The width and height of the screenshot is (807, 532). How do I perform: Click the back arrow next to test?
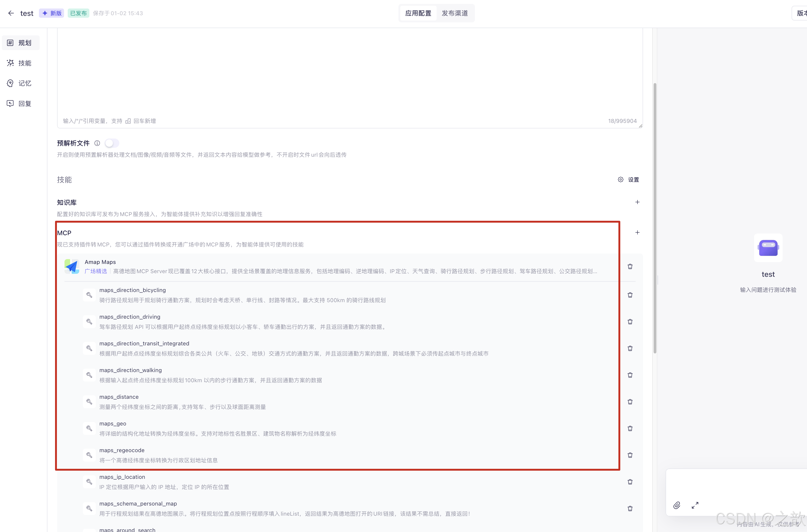click(11, 13)
